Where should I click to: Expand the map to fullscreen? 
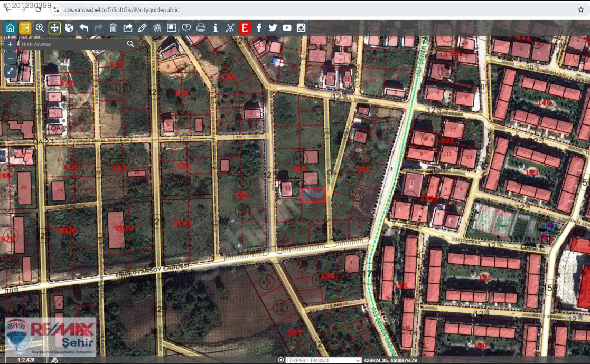pos(10,71)
